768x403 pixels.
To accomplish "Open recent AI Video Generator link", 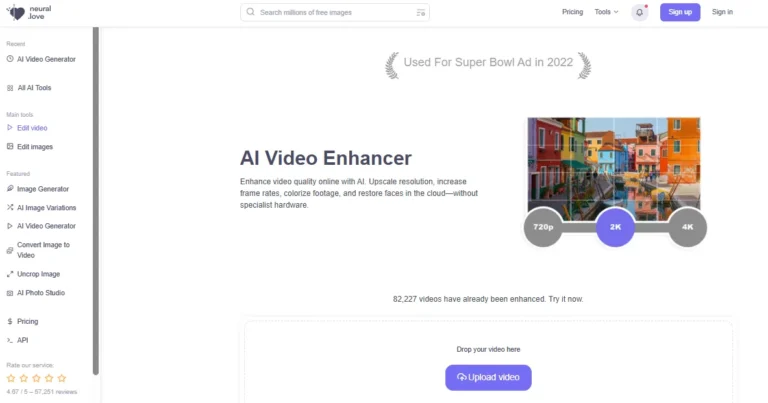I will point(46,59).
